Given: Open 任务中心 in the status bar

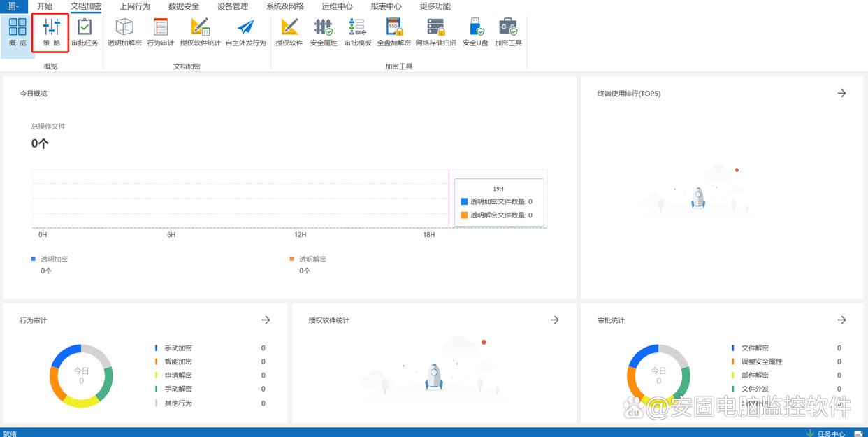Looking at the screenshot, I should [830, 433].
